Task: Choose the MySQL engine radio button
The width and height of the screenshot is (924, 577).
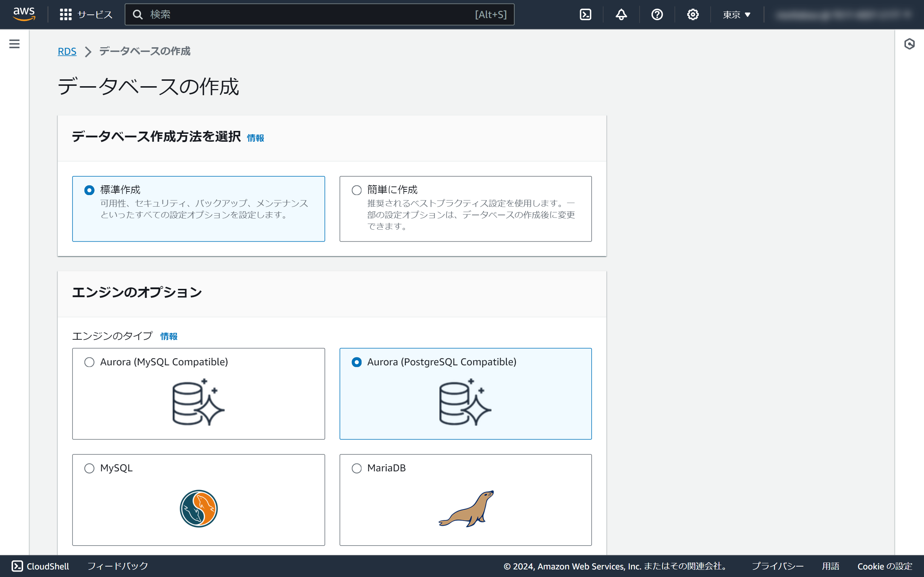Action: click(90, 468)
